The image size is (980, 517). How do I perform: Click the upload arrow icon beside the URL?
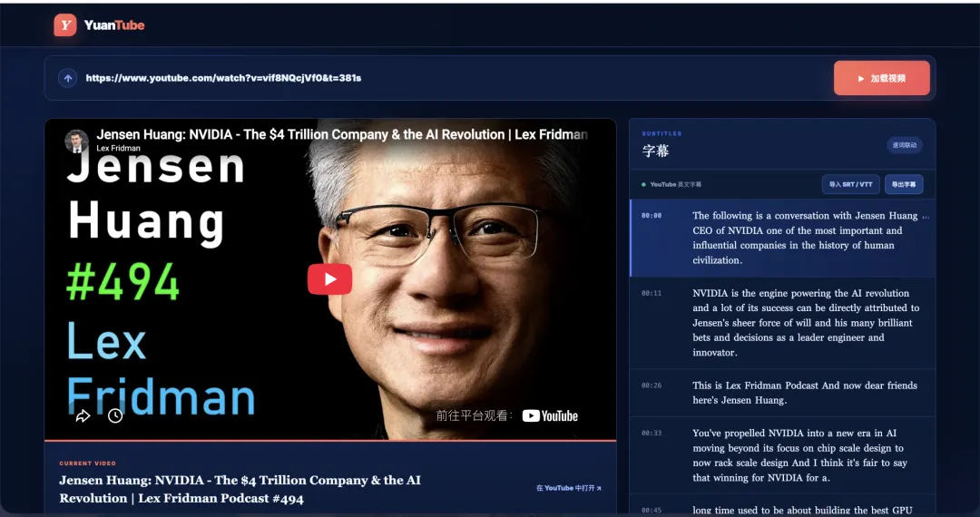click(67, 78)
